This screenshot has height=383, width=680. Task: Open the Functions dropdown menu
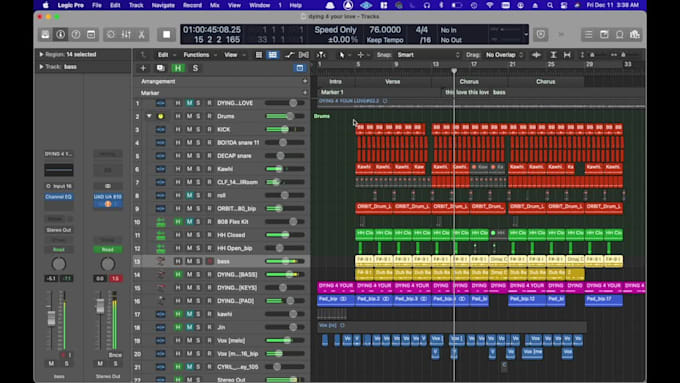pos(199,55)
